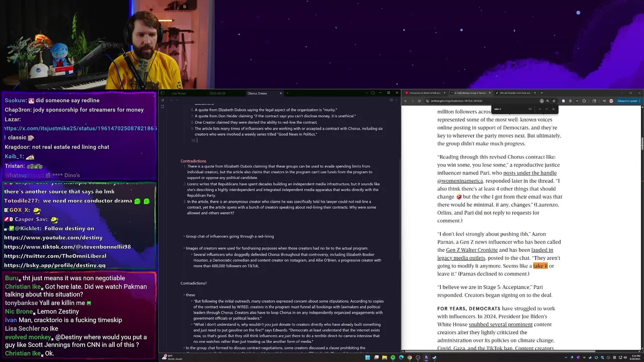Open the tiktok.com/@stevenbonnelli98 link in chat
This screenshot has width=644, height=362.
67,247
